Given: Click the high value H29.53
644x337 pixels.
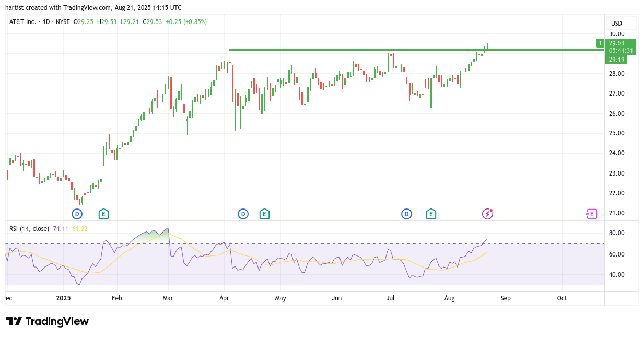Looking at the screenshot, I should [107, 22].
